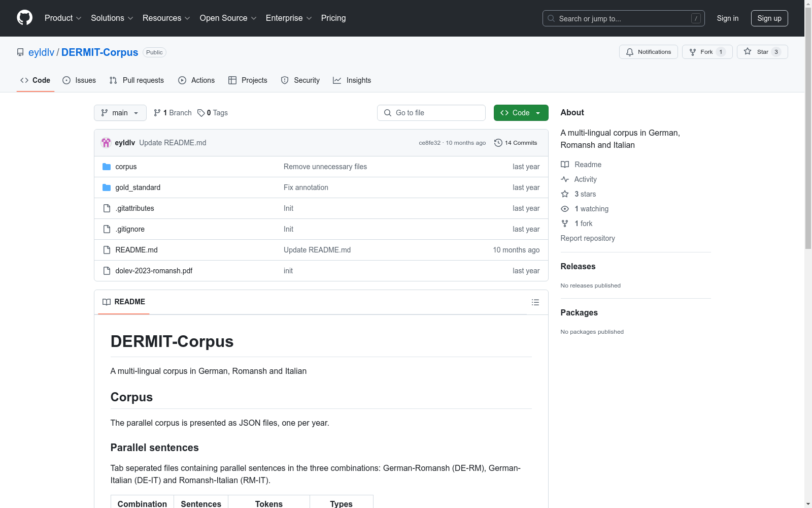
Task: Click the eye icon beside 1 watching
Action: [x=565, y=209]
